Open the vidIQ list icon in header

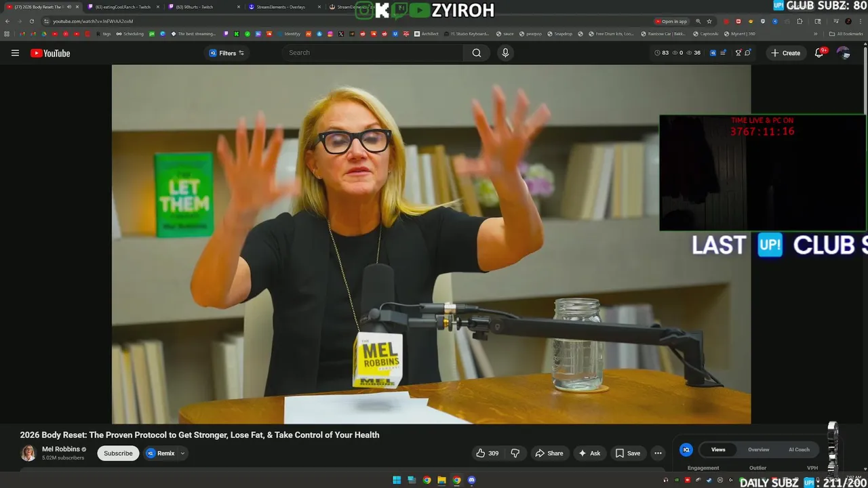tap(723, 53)
